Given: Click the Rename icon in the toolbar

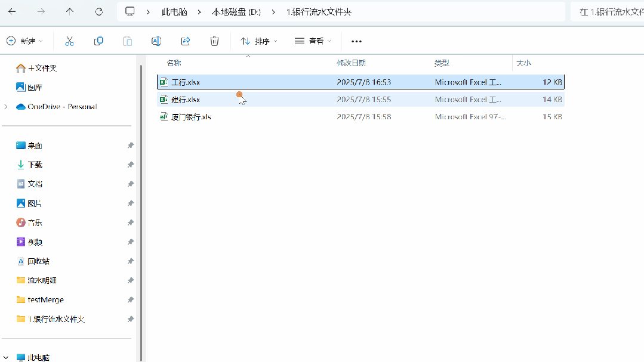Looking at the screenshot, I should coord(156,41).
